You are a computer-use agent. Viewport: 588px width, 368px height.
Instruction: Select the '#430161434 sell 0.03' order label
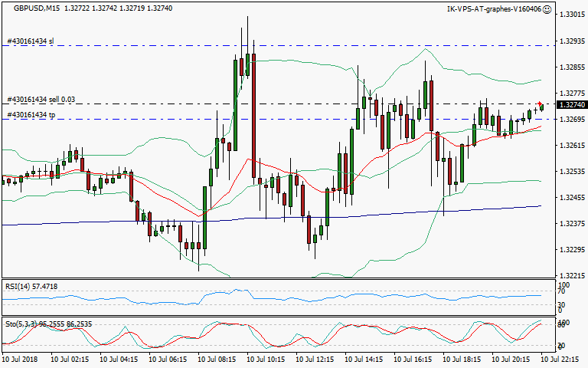(x=41, y=100)
